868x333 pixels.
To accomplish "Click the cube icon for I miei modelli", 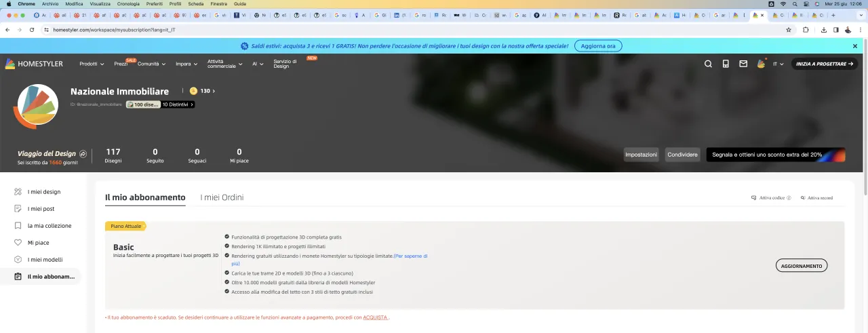I will 18,260.
